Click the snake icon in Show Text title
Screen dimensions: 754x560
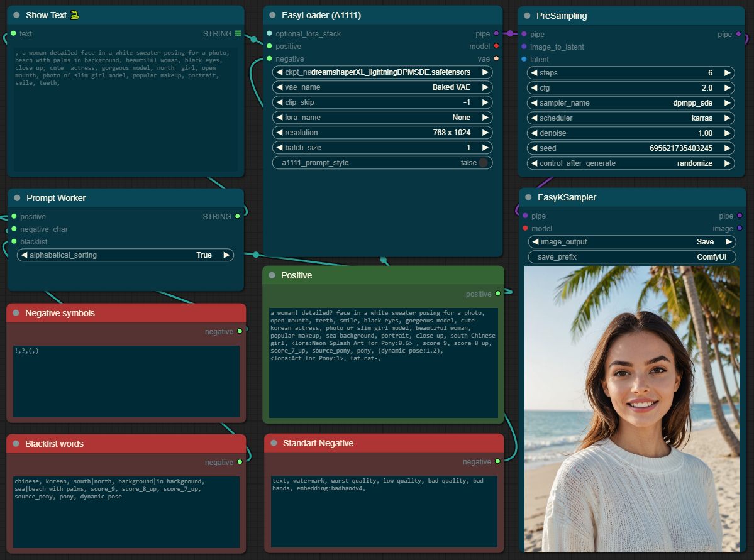(x=75, y=15)
